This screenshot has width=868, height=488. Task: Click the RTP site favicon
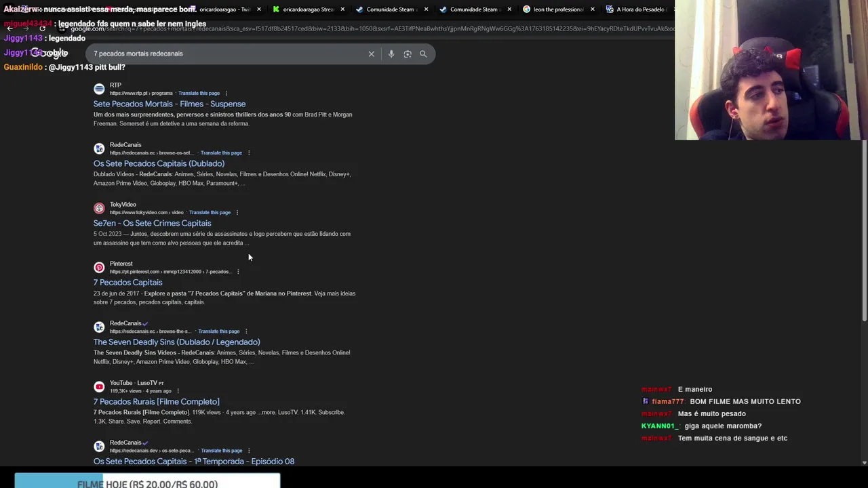[99, 89]
